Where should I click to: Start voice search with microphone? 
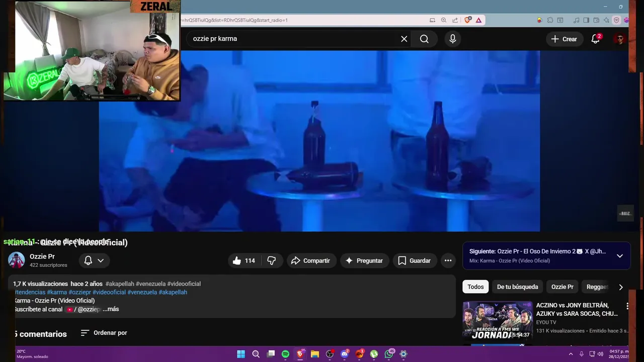453,39
